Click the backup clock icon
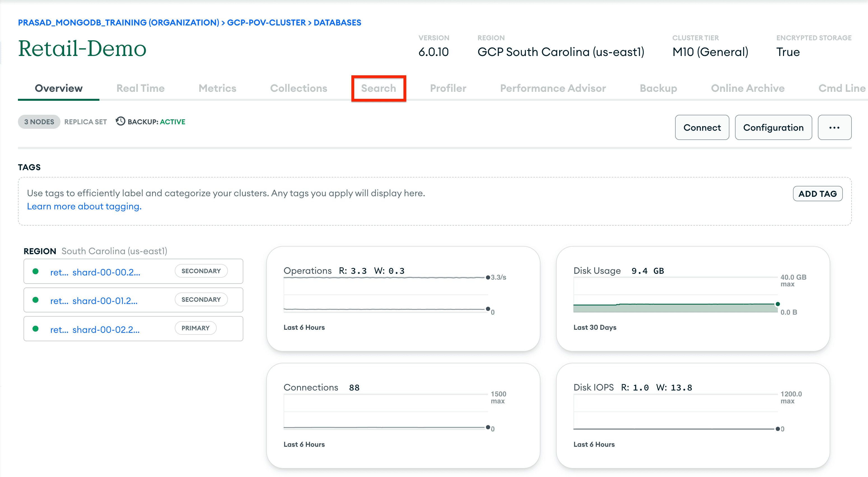This screenshot has width=868, height=477. coord(120,121)
